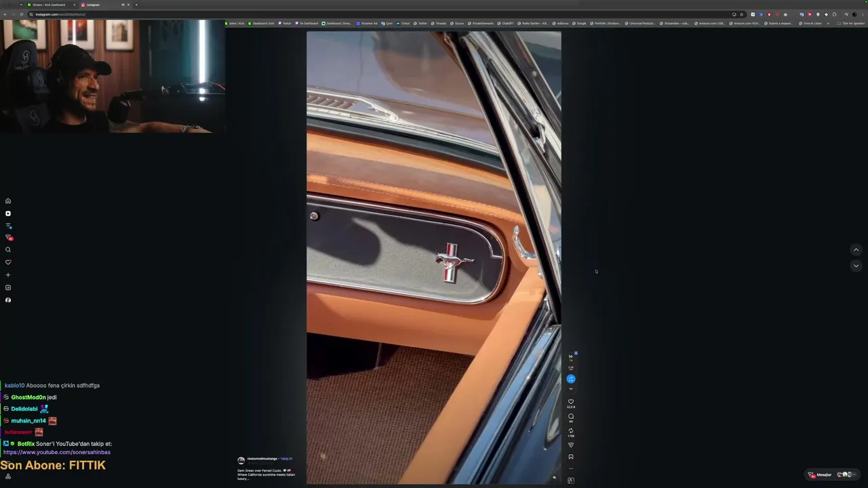Open the Google bookmark
The height and width of the screenshot is (488, 868).
(x=578, y=24)
